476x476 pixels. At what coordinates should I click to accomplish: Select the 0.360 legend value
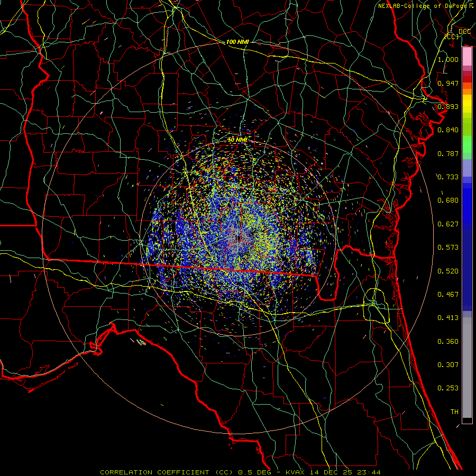click(x=448, y=342)
